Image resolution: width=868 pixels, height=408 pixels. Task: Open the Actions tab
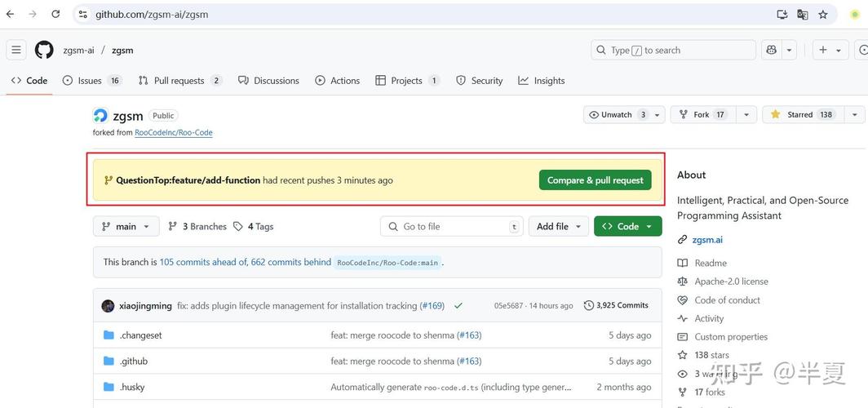coord(337,80)
